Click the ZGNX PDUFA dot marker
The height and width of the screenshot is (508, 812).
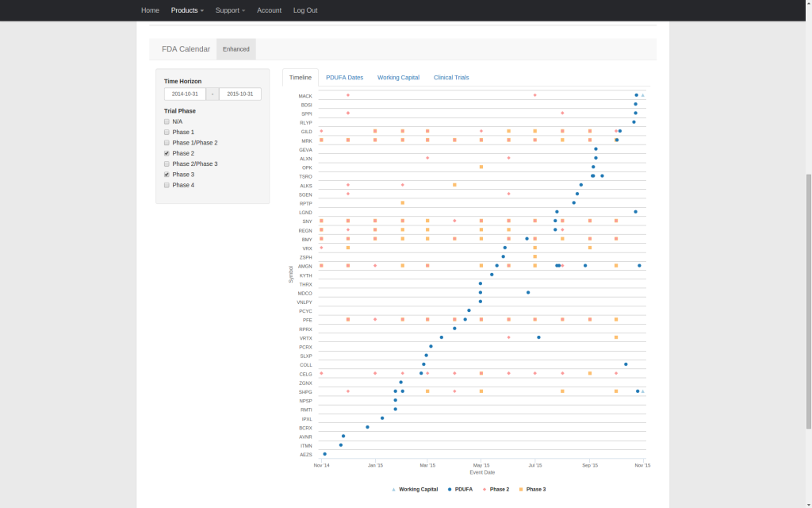click(400, 382)
